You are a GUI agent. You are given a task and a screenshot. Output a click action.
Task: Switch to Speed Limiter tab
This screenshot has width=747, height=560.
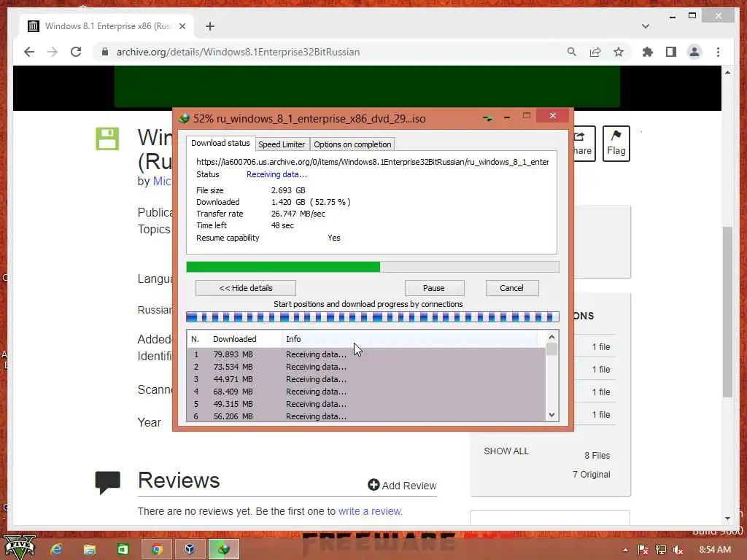tap(282, 144)
